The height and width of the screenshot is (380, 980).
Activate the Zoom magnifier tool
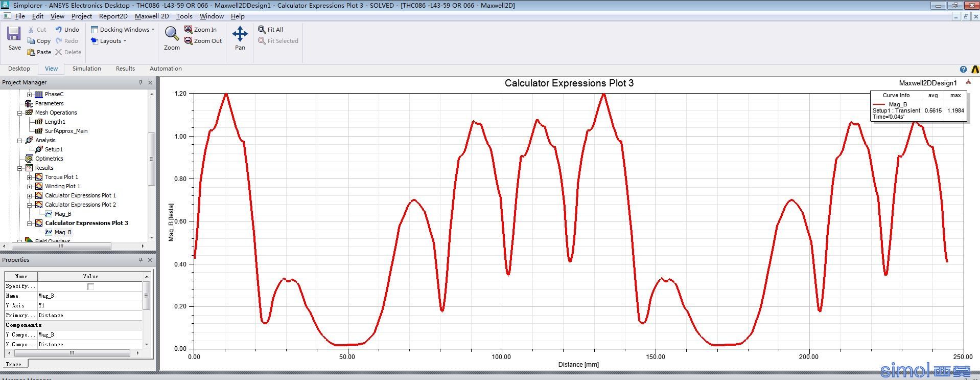click(x=172, y=34)
